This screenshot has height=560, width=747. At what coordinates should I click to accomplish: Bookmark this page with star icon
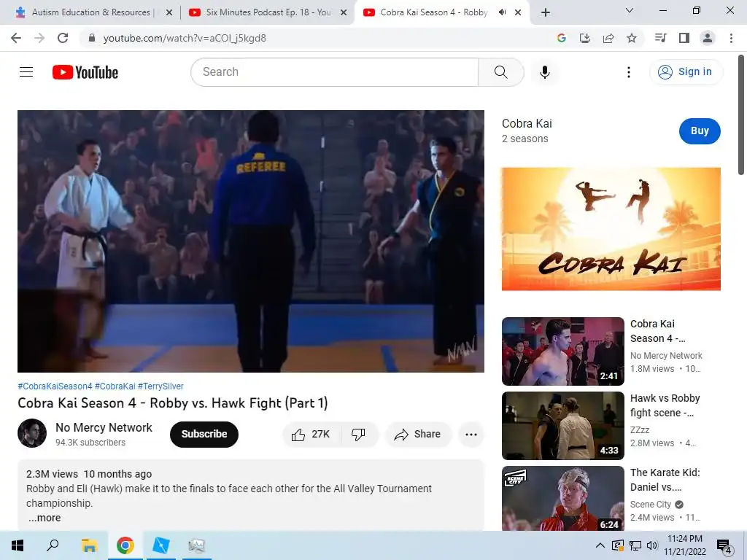click(x=632, y=38)
